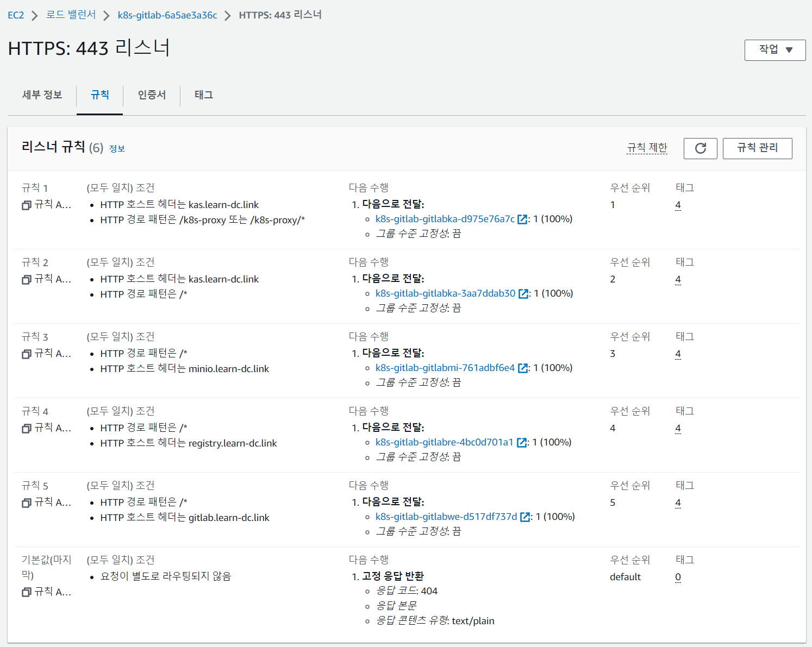The image size is (812, 647).
Task: Open the 태그 tab
Action: click(204, 95)
